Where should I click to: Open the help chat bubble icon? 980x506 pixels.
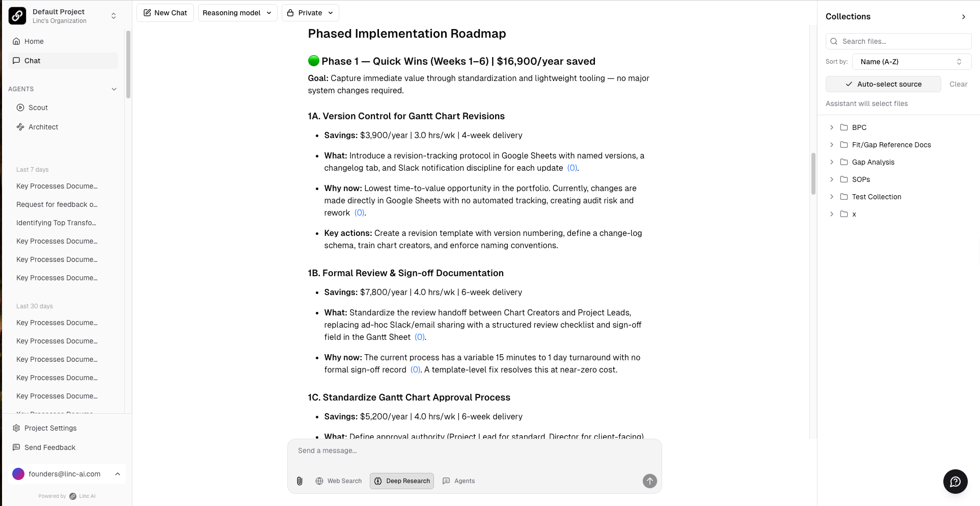[x=955, y=482]
